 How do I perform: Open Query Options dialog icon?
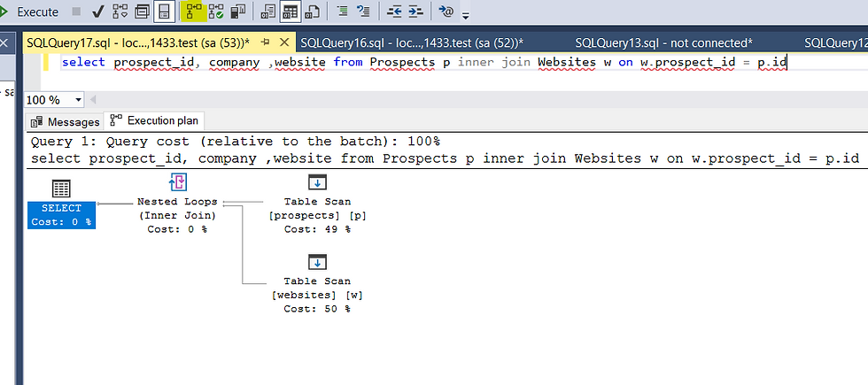click(x=143, y=12)
